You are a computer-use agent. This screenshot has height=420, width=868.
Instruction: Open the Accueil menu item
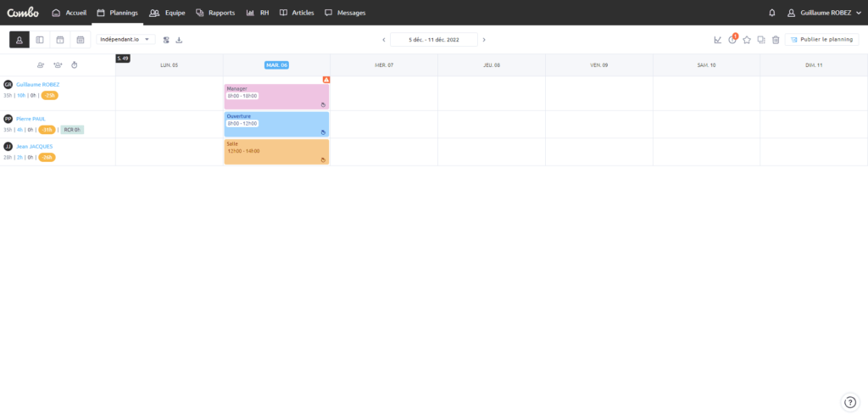click(x=70, y=13)
